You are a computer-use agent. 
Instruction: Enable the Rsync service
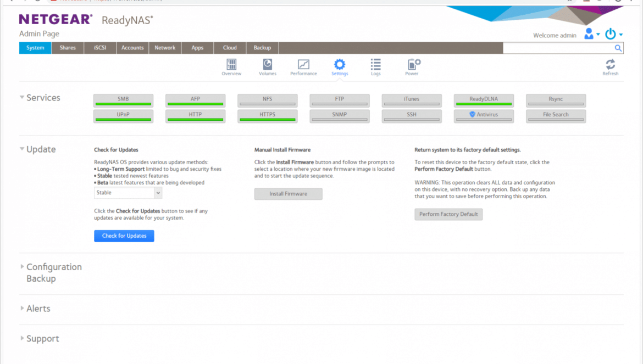tap(556, 100)
